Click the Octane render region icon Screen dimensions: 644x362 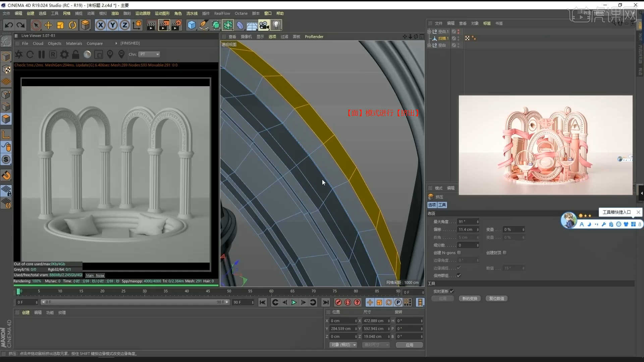99,54
